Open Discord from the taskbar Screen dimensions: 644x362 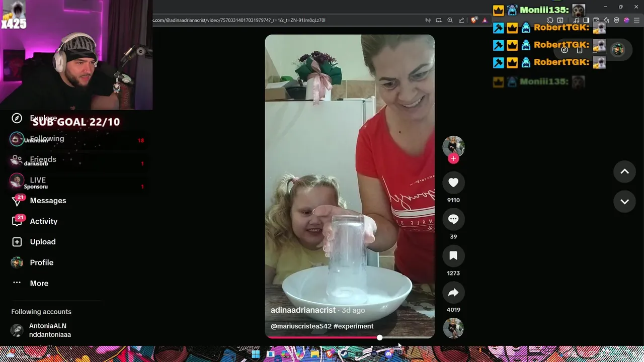389,354
